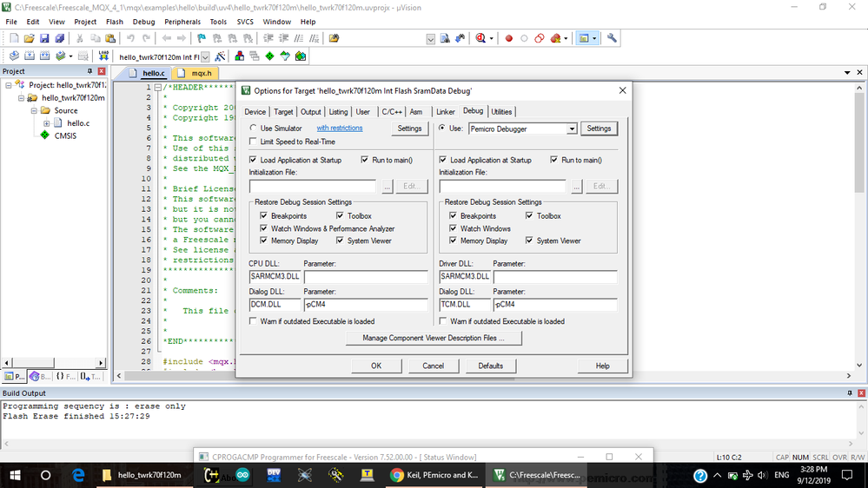868x488 pixels.
Task: Open the Peripherals menu
Action: pos(182,22)
